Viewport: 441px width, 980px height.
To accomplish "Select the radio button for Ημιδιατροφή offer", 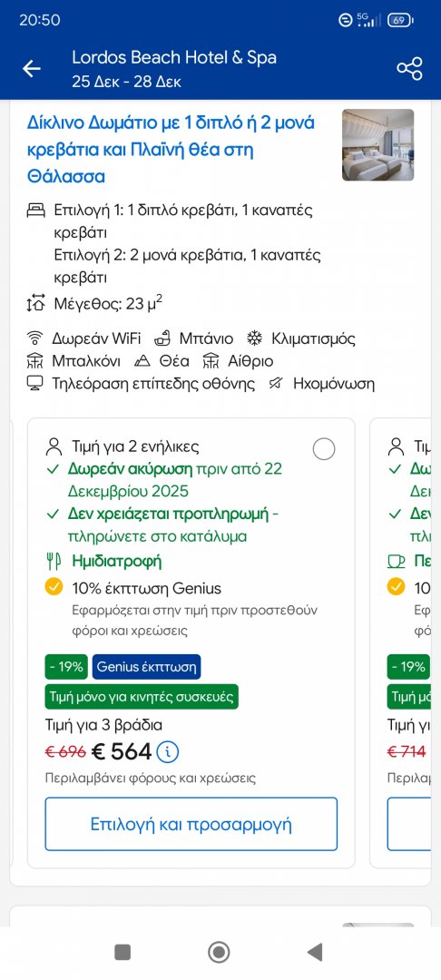I will (x=324, y=449).
